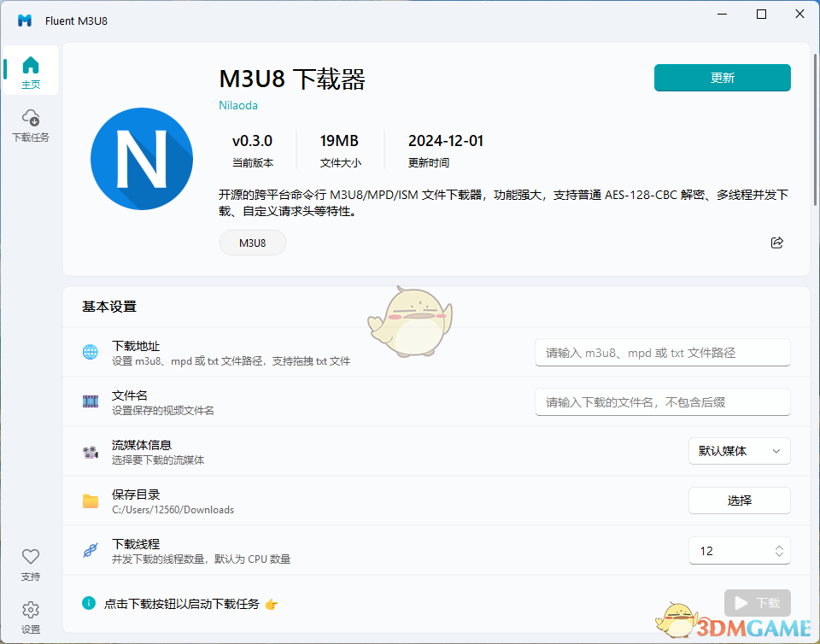Open the 默认媒体 media dropdown

pyautogui.click(x=739, y=451)
